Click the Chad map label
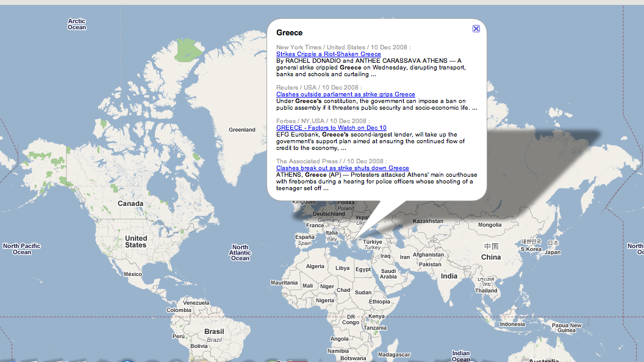The image size is (644, 362). point(343,290)
